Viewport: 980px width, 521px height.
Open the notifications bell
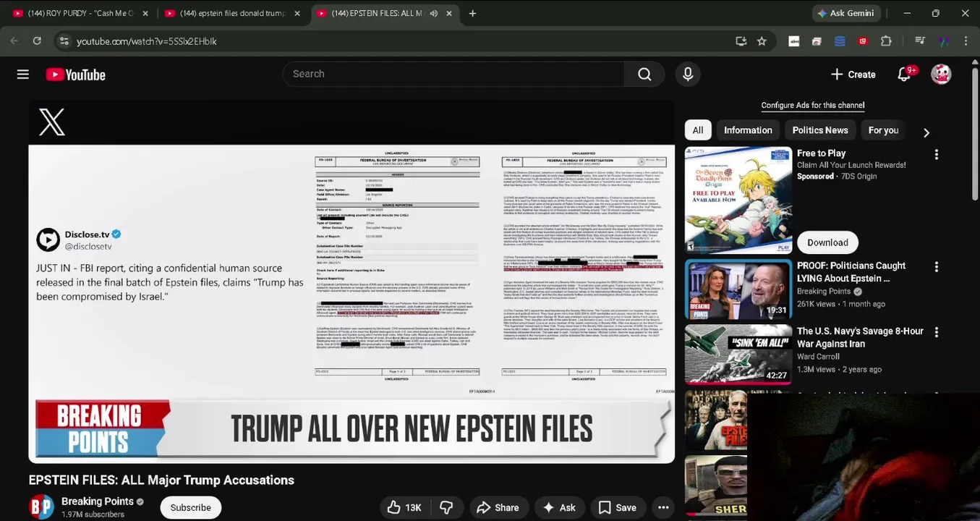pos(904,74)
